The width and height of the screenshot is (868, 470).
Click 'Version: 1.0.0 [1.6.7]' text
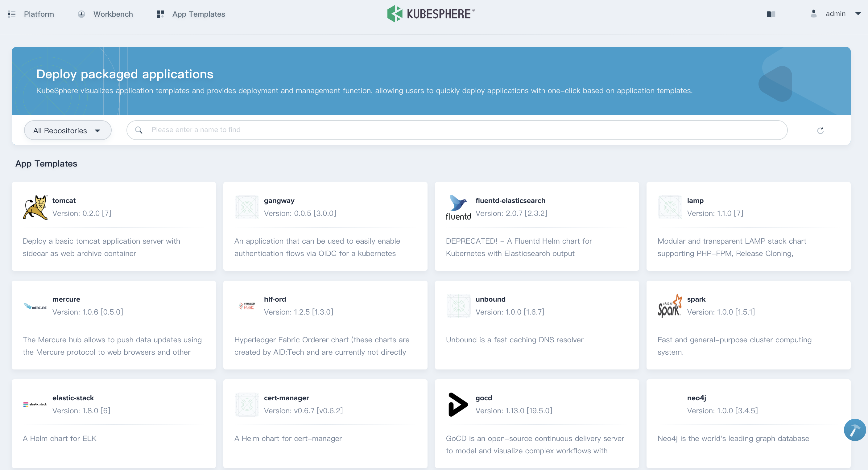(x=510, y=312)
